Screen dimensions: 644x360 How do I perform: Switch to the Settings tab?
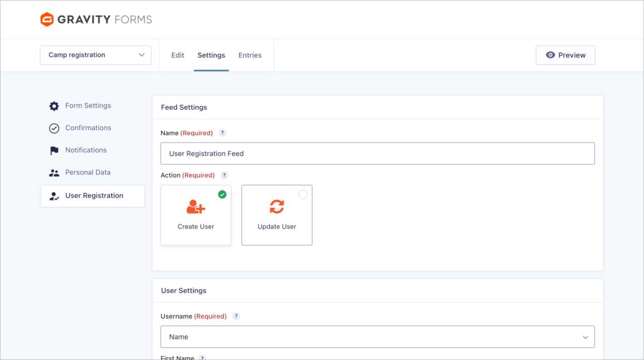point(211,55)
